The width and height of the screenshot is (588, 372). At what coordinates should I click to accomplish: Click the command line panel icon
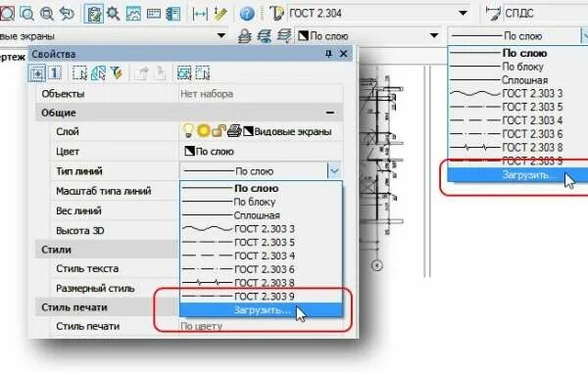pos(154,14)
